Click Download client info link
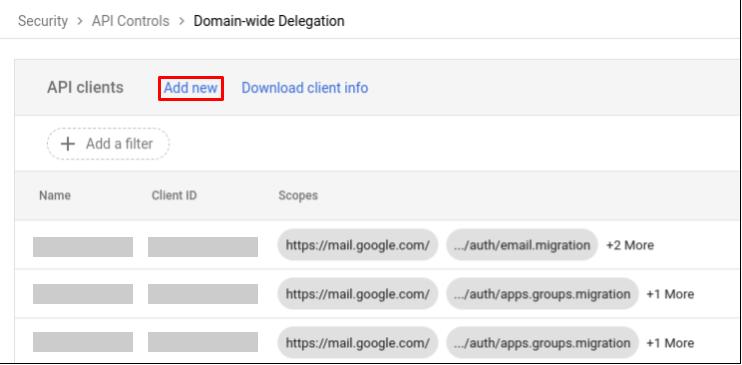The width and height of the screenshot is (742, 365). (x=305, y=88)
